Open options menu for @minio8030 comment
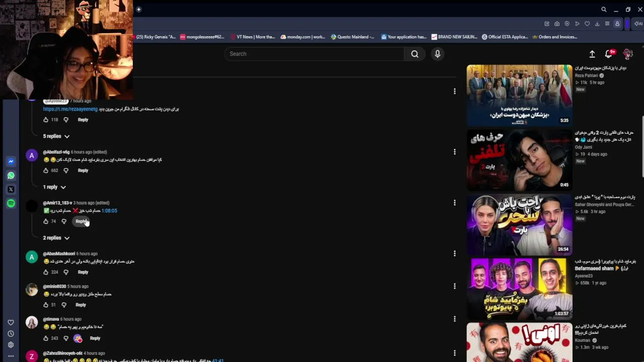The width and height of the screenshot is (644, 362). pos(454,286)
